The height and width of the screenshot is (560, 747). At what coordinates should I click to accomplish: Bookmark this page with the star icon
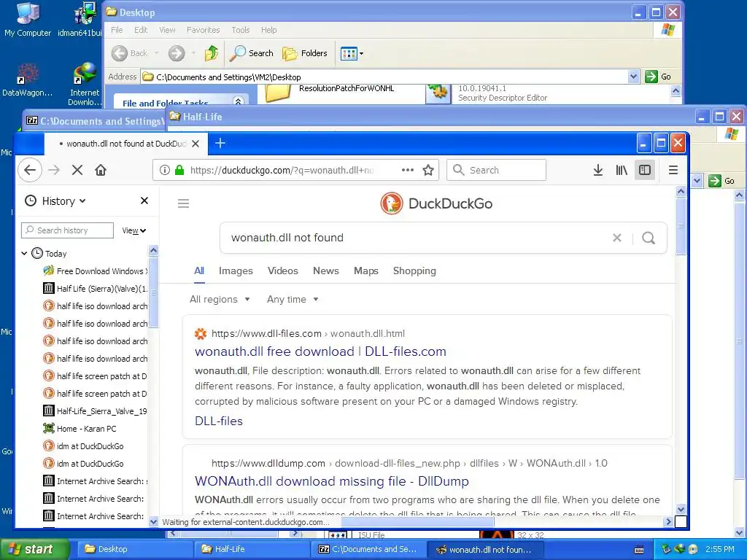(x=428, y=170)
